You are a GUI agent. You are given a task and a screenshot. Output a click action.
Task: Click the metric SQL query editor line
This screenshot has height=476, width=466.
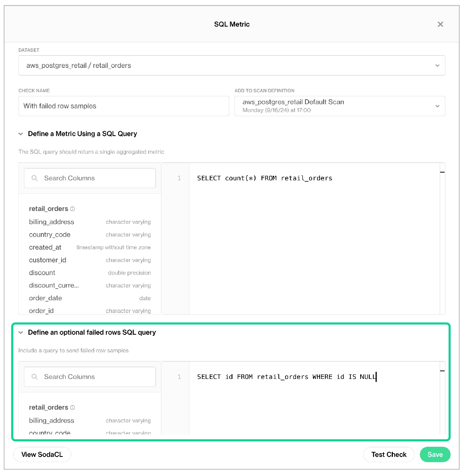point(265,178)
